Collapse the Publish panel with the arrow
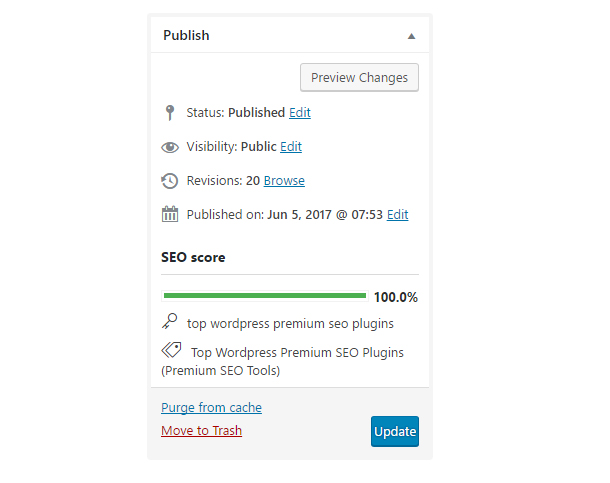 click(x=411, y=36)
